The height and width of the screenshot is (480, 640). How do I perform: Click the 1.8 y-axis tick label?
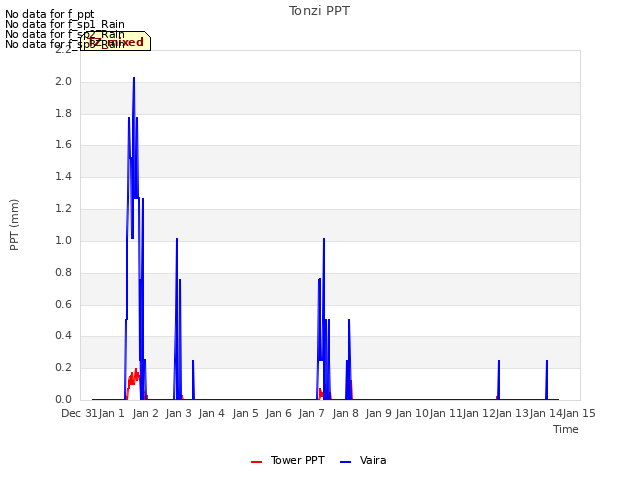click(63, 113)
